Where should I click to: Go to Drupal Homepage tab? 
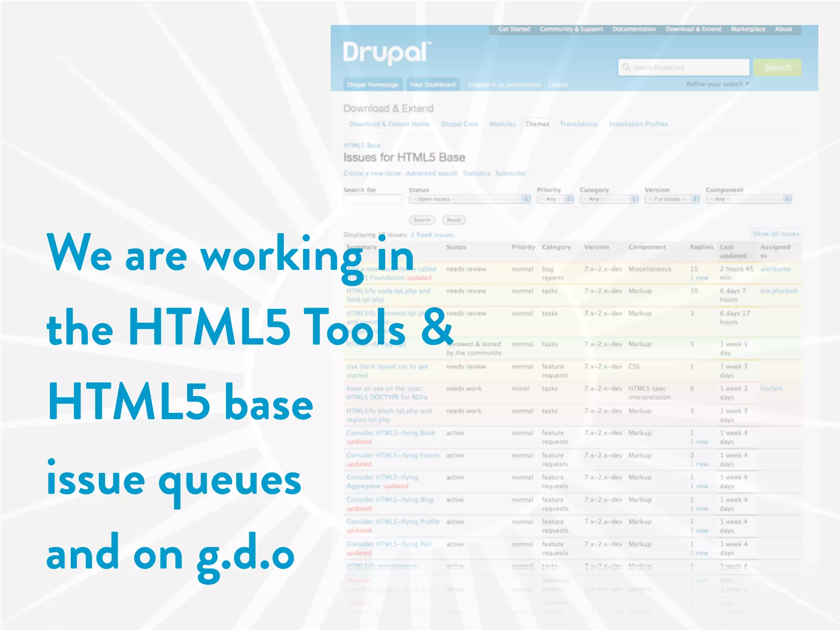click(372, 84)
